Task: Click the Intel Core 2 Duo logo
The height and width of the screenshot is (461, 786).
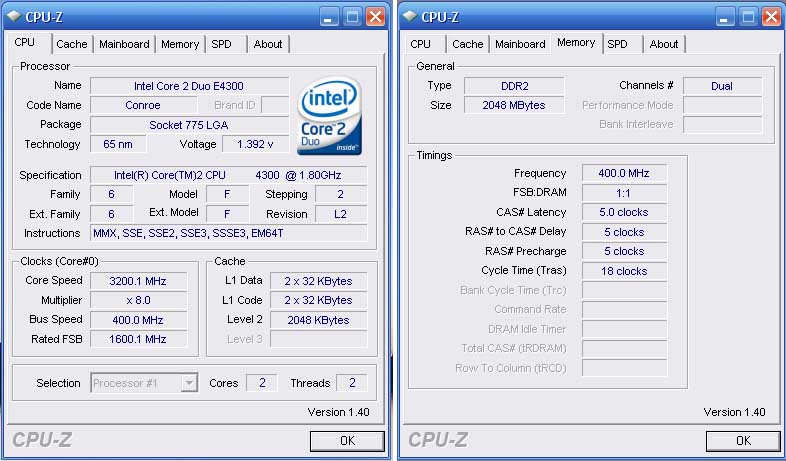Action: tap(329, 116)
